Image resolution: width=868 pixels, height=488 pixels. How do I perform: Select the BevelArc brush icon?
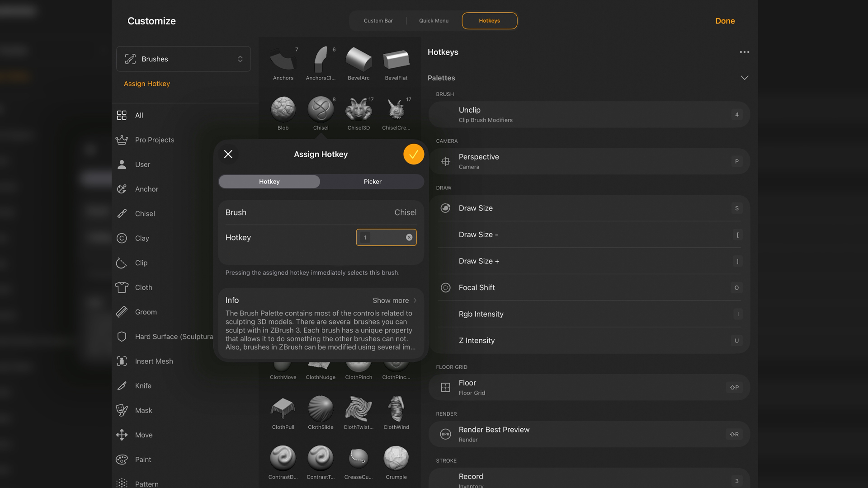359,60
